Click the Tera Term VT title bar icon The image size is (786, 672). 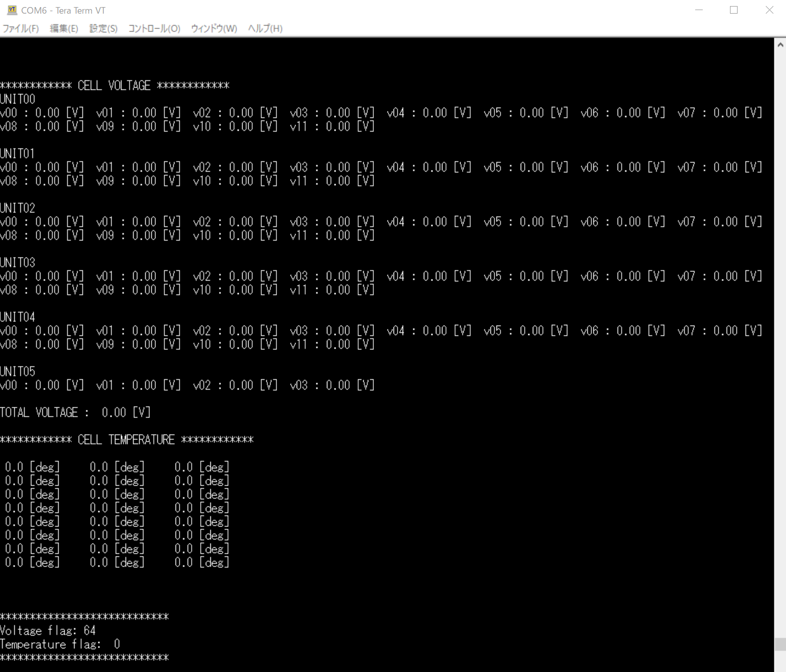point(12,10)
